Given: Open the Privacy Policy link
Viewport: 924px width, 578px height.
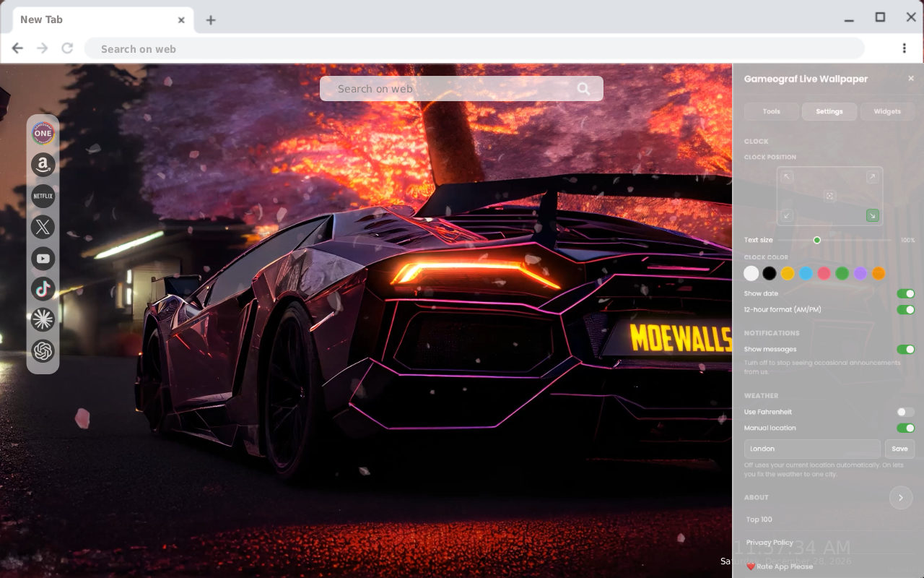Looking at the screenshot, I should click(770, 543).
